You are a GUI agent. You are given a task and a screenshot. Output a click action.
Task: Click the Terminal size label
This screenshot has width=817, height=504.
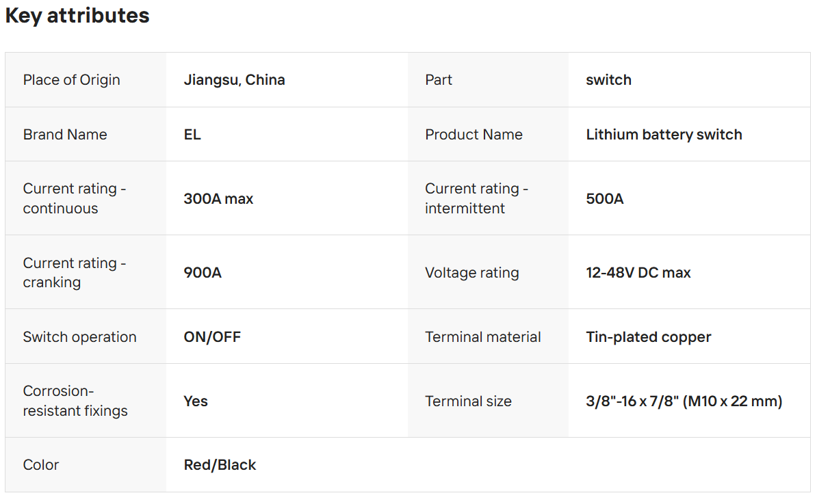tap(468, 401)
